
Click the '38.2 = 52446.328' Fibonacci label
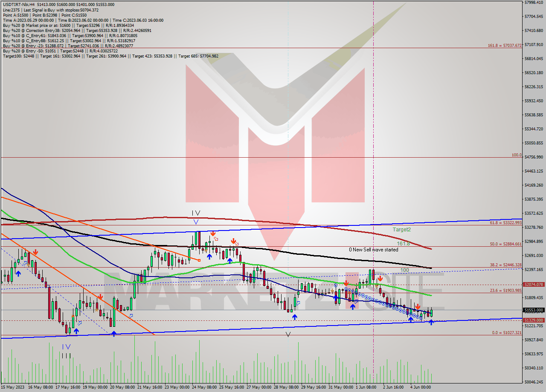(506, 265)
